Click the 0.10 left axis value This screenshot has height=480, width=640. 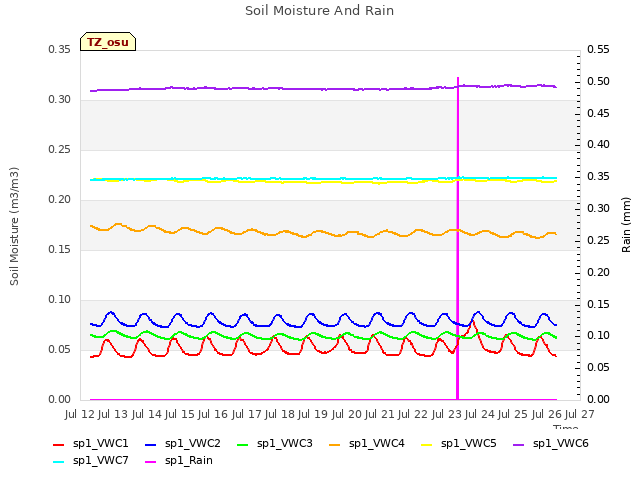(60, 300)
